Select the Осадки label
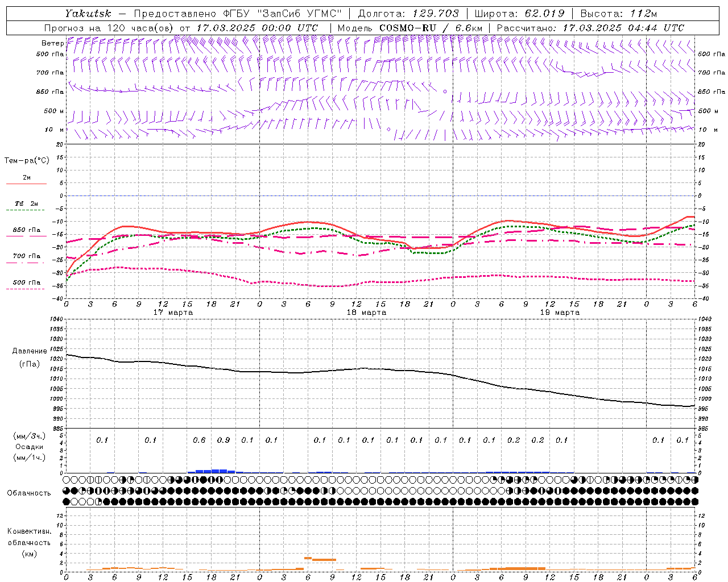 (x=30, y=447)
